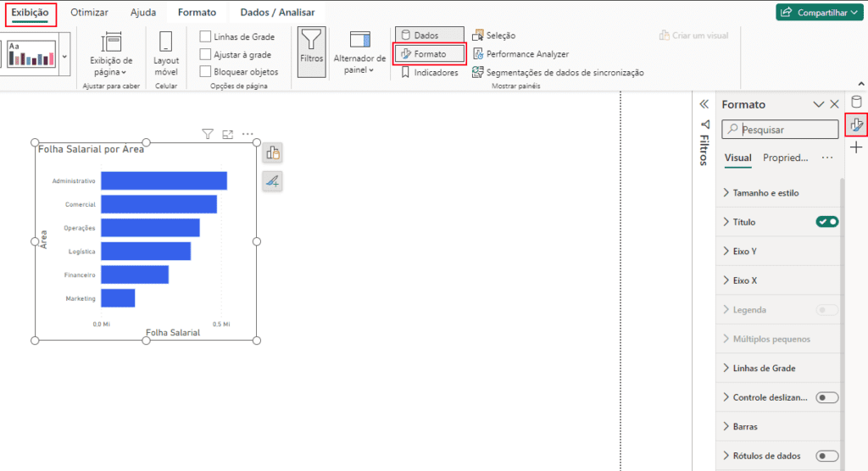Expand Linhas de Grade format section
This screenshot has height=471, width=868.
pyautogui.click(x=778, y=368)
